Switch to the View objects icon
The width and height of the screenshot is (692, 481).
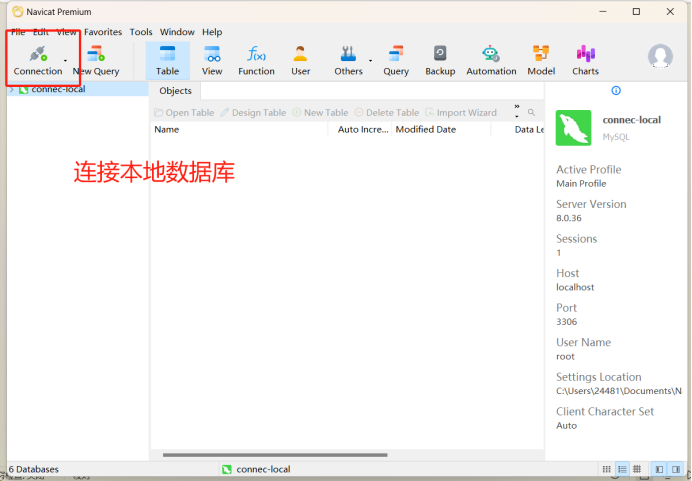pyautogui.click(x=212, y=60)
